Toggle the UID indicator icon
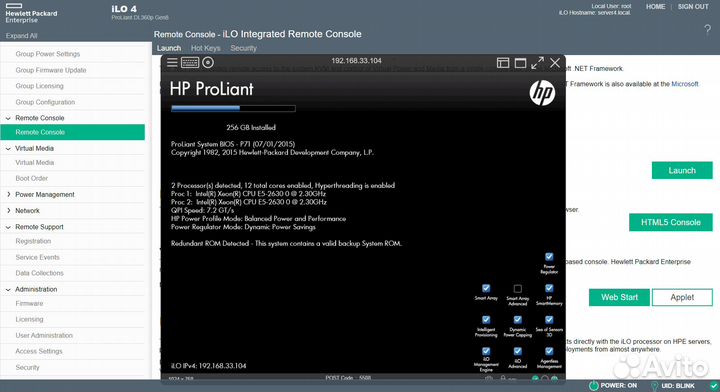720x392 pixels. 654,386
